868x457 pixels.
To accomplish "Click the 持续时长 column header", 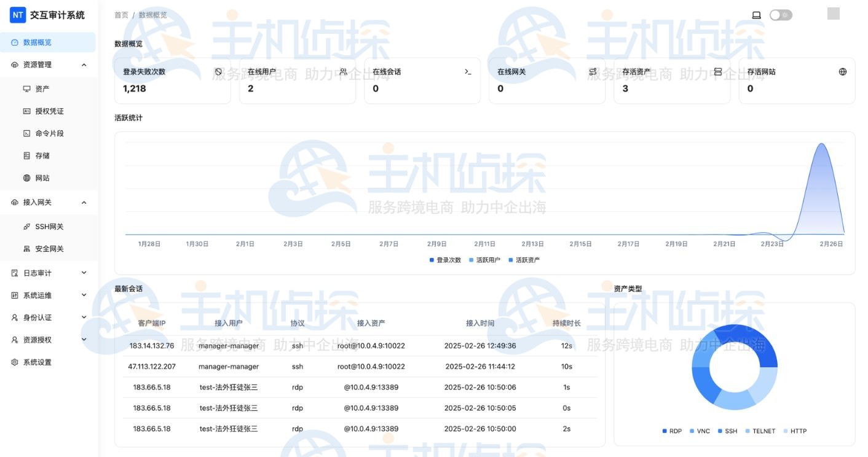I will point(567,323).
